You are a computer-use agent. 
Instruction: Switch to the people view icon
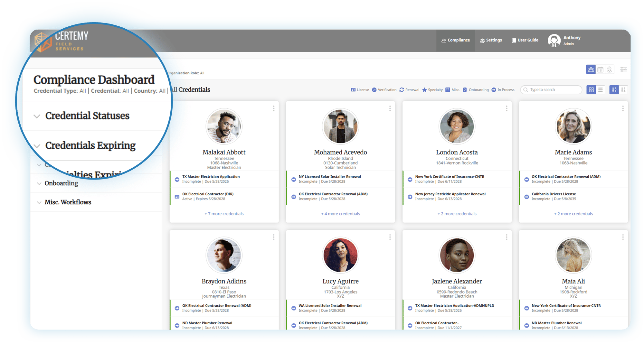coord(591,70)
